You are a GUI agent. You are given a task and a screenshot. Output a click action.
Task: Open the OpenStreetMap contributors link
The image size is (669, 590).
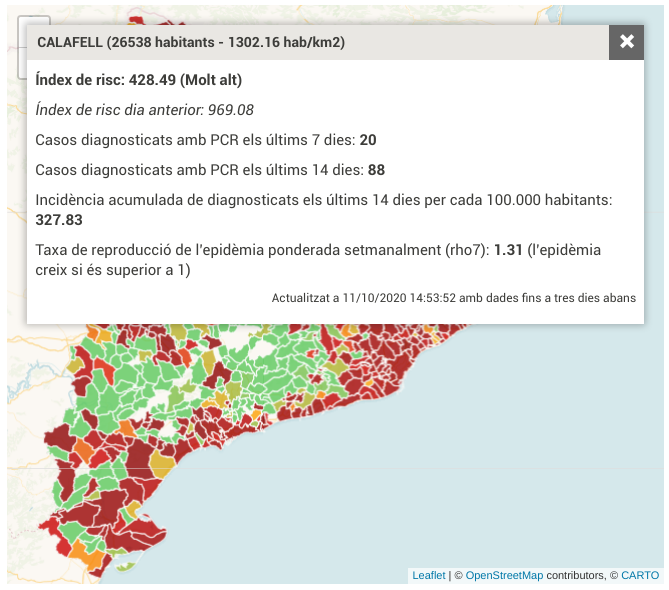pos(504,576)
